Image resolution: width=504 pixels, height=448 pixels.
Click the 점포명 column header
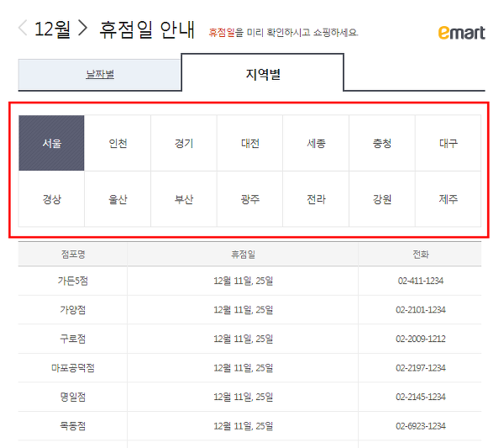pyautogui.click(x=73, y=255)
